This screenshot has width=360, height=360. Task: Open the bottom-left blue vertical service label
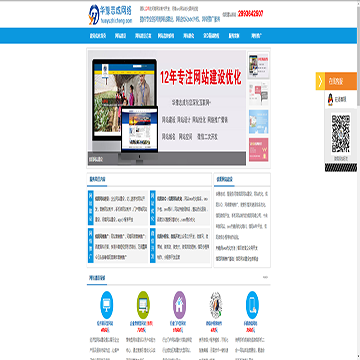(90, 245)
